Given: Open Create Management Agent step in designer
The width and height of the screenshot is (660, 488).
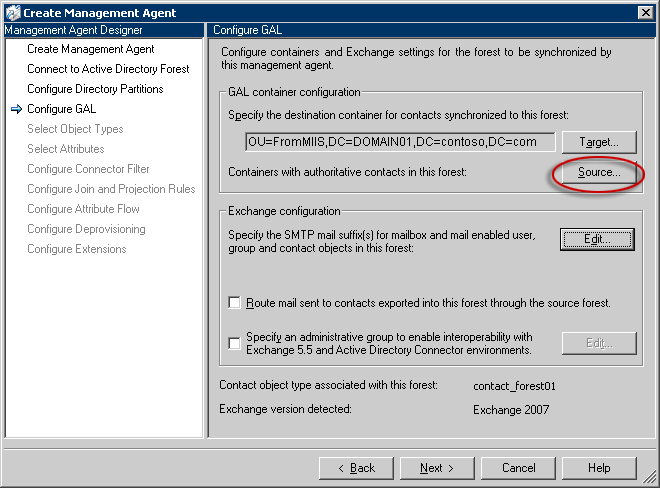Looking at the screenshot, I should (90, 49).
